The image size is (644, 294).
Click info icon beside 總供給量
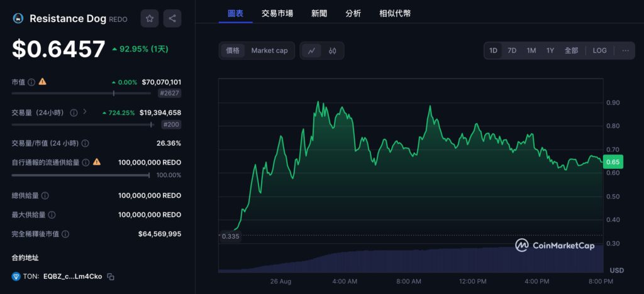45,196
